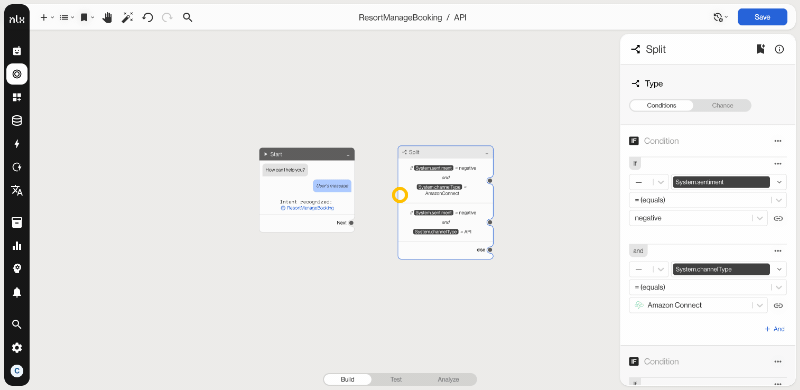Select the Conditions type option
The image size is (800, 390).
(661, 105)
